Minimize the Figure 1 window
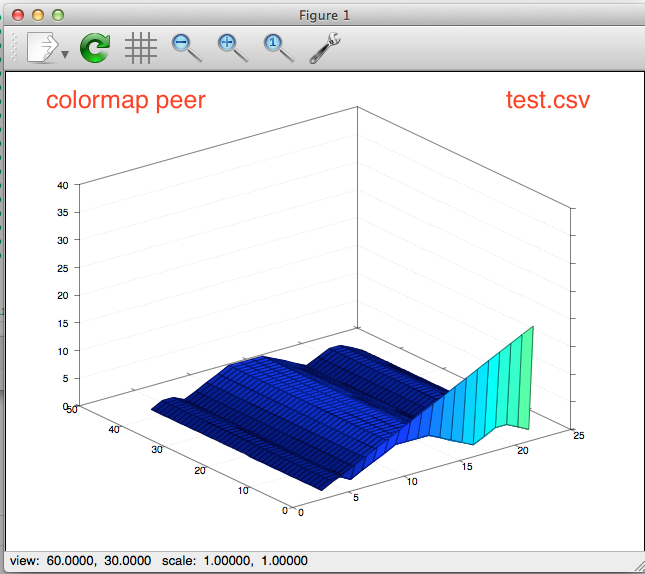This screenshot has height=574, width=645. click(x=38, y=15)
